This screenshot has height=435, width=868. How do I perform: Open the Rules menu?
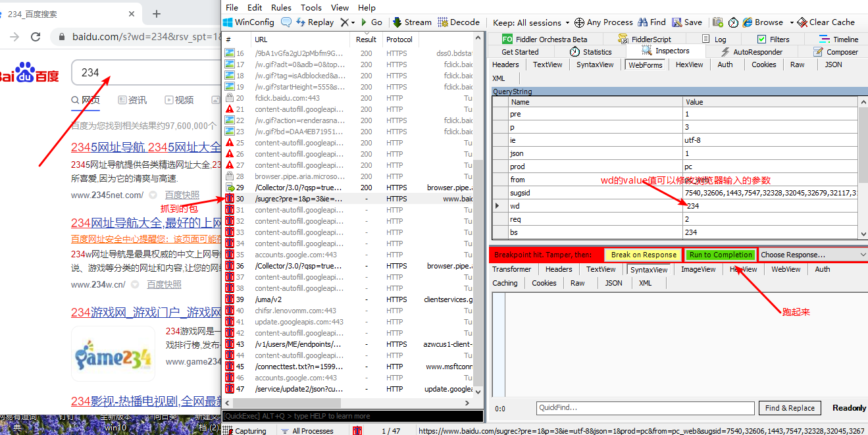click(282, 7)
